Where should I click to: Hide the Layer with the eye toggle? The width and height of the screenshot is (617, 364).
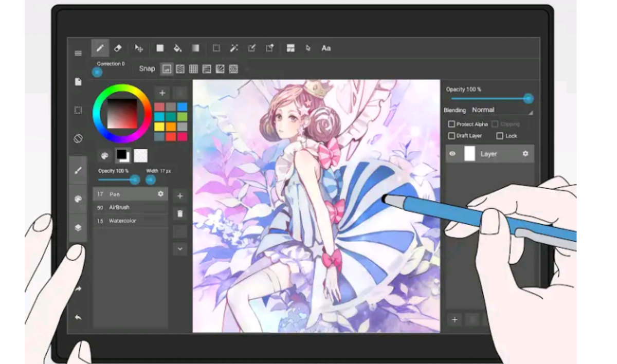(x=452, y=154)
